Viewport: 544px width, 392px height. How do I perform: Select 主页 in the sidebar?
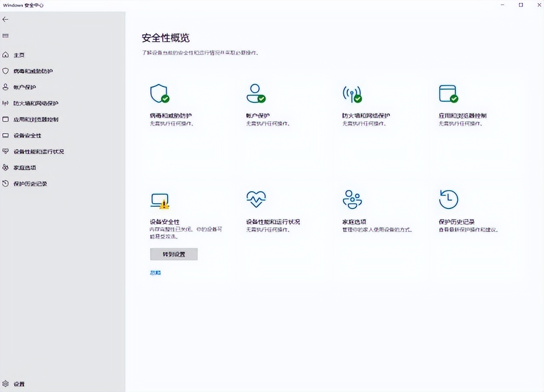point(62,55)
